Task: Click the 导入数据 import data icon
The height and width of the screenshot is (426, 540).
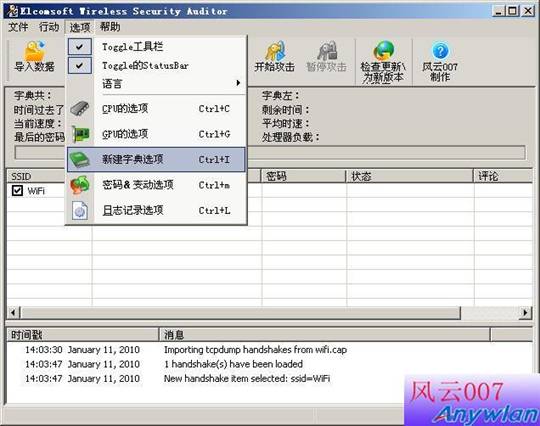Action: point(34,51)
